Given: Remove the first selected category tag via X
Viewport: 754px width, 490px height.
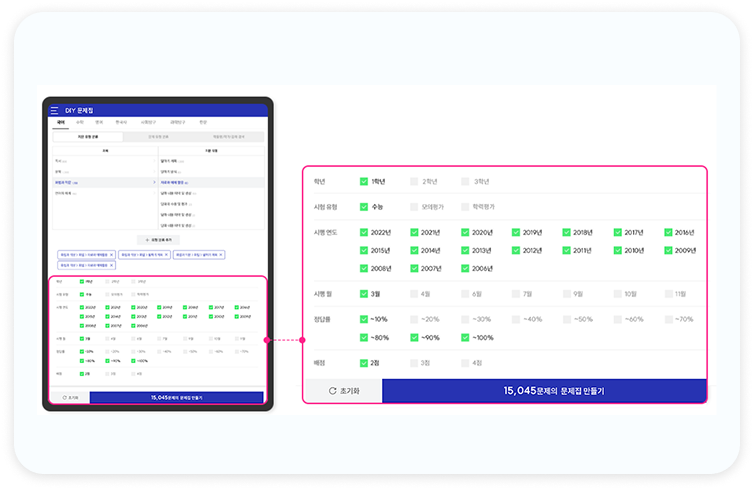Looking at the screenshot, I should [x=110, y=255].
